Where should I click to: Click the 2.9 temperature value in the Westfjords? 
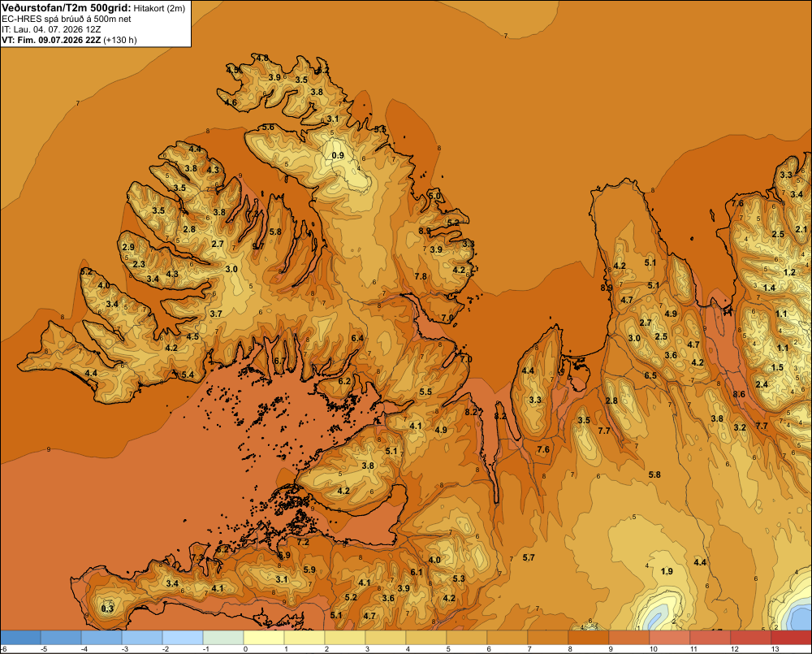[128, 247]
